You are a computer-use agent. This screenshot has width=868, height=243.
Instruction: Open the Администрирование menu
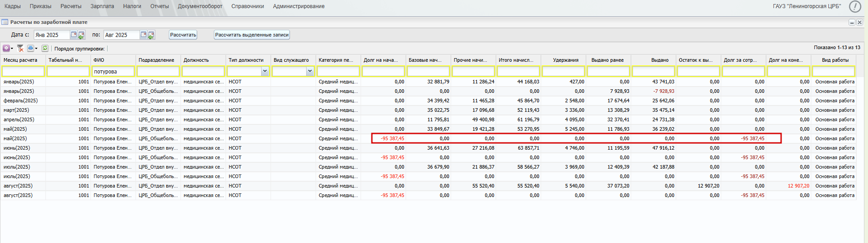tap(298, 6)
